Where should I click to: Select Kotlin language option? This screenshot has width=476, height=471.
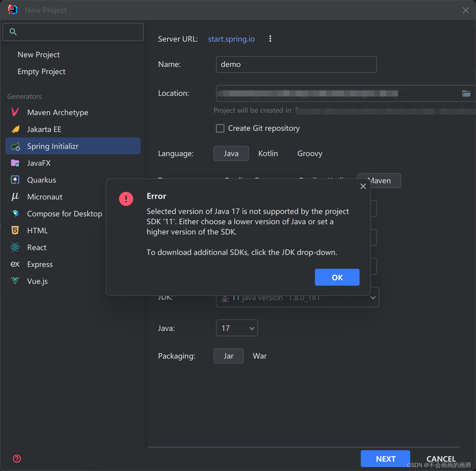(268, 153)
